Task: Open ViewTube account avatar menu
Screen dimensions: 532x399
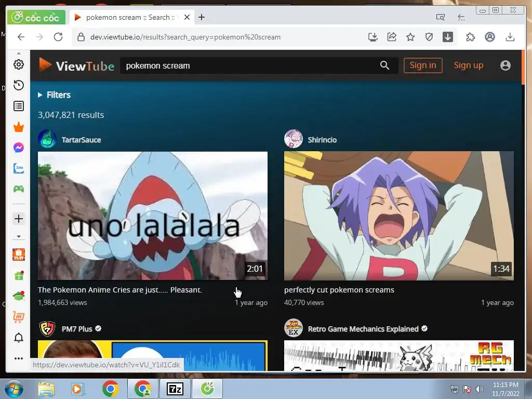Action: click(505, 65)
